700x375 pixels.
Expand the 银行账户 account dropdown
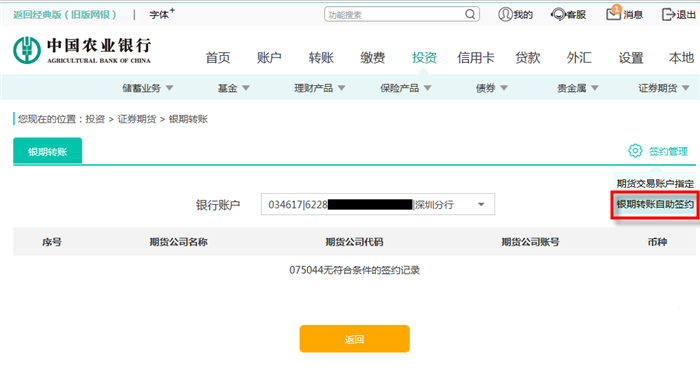pos(481,204)
